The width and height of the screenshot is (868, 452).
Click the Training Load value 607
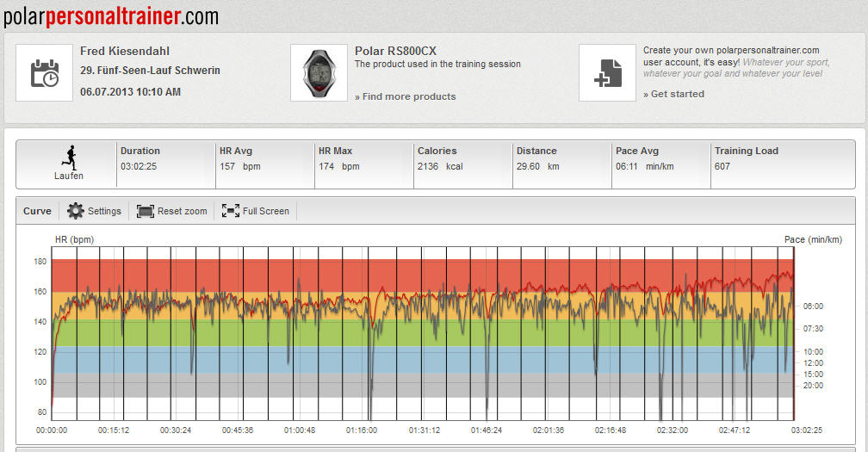[722, 166]
